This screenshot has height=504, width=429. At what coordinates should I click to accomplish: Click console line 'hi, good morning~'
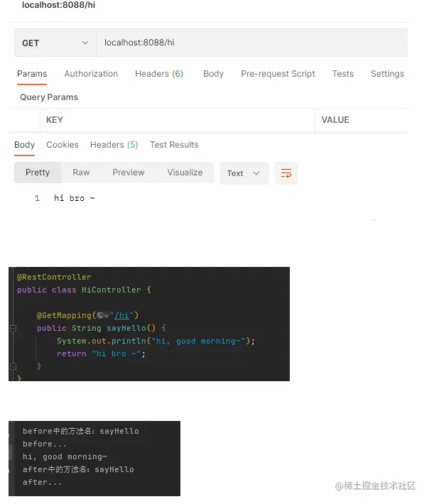pos(65,456)
